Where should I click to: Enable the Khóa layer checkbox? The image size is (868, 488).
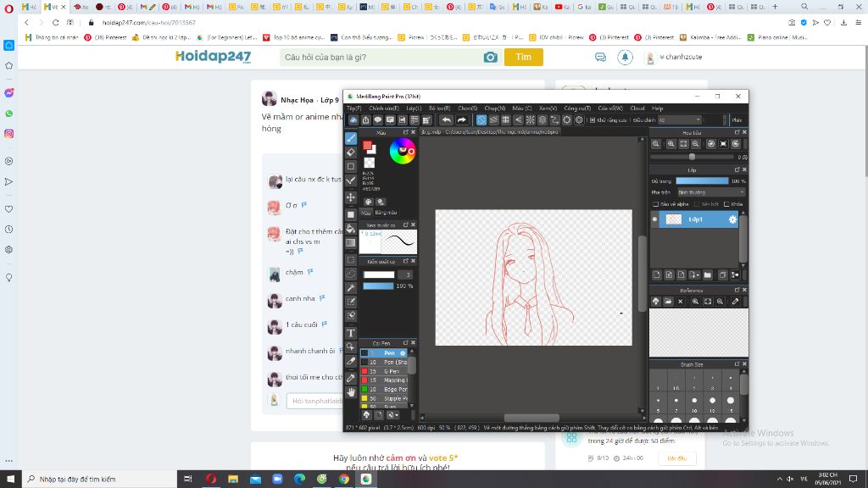[726, 204]
